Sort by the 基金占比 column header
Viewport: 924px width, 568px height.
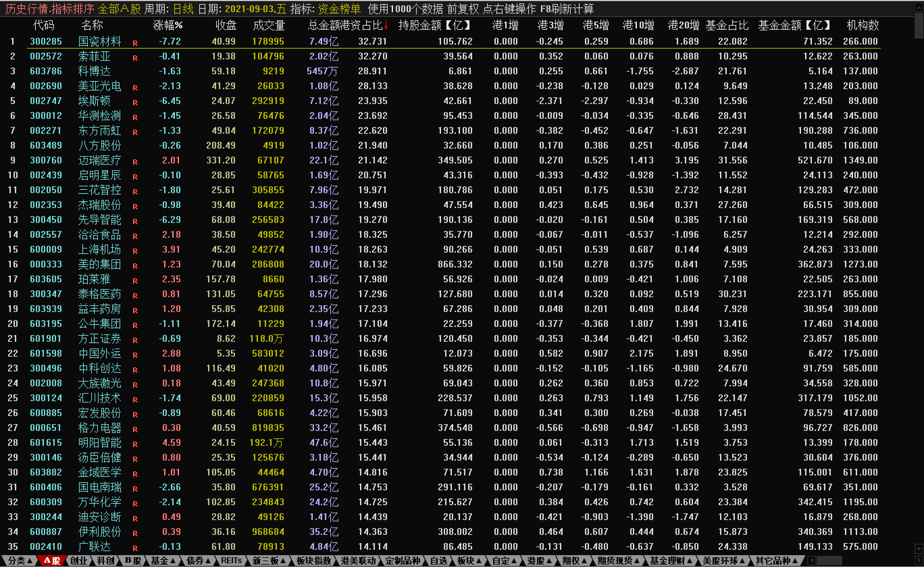[x=727, y=25]
